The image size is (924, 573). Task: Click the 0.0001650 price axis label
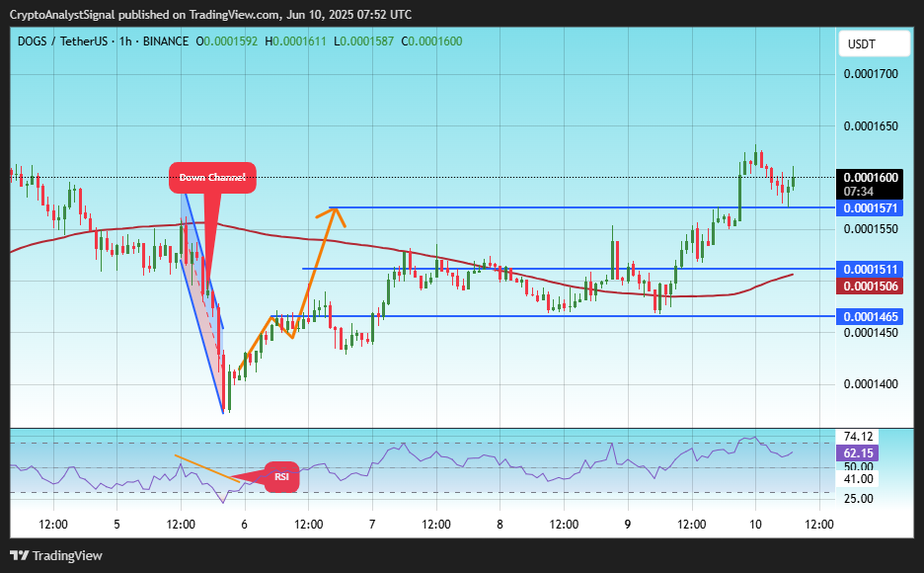pyautogui.click(x=871, y=125)
